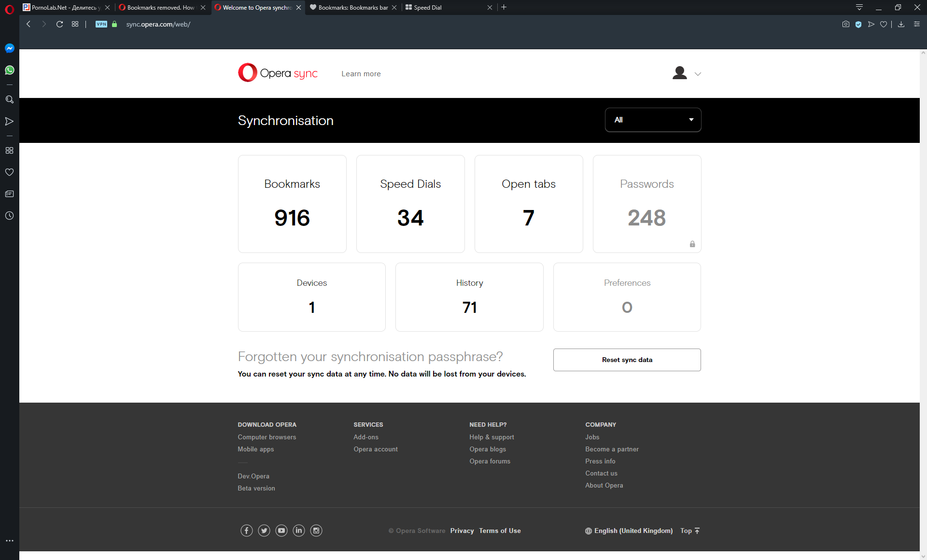This screenshot has width=927, height=560.
Task: Open the sidebar search icon
Action: [x=9, y=99]
